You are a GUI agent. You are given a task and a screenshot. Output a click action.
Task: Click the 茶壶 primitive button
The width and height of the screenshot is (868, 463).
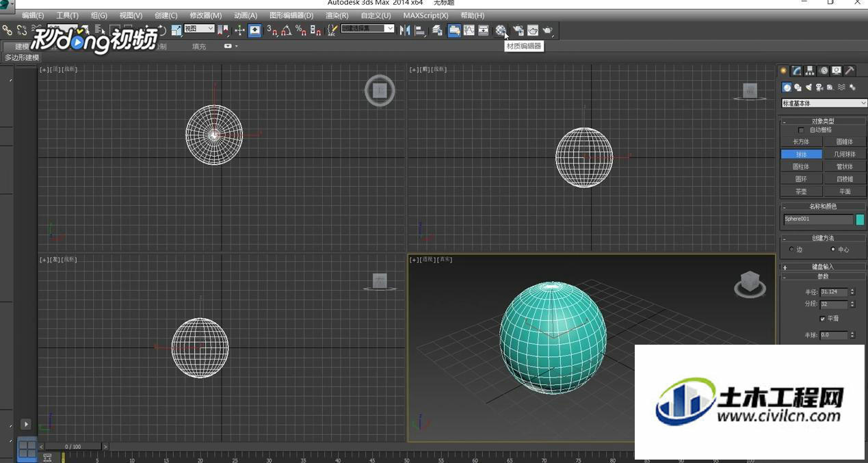[x=801, y=191]
